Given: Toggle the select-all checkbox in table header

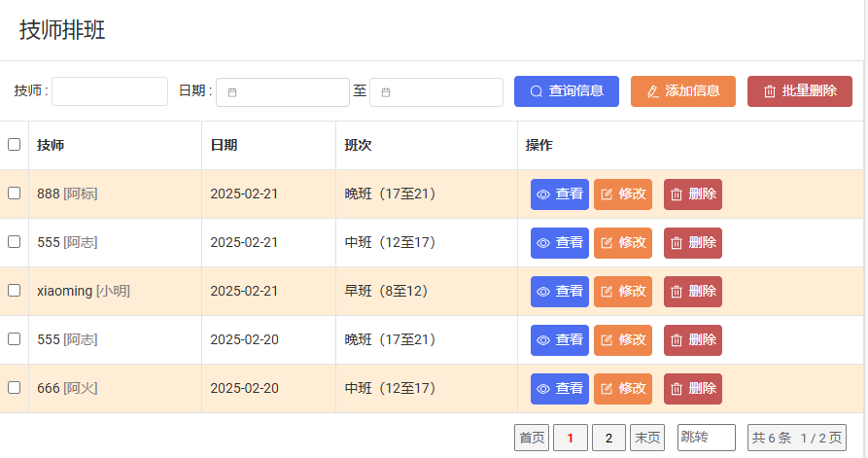Looking at the screenshot, I should pos(15,145).
